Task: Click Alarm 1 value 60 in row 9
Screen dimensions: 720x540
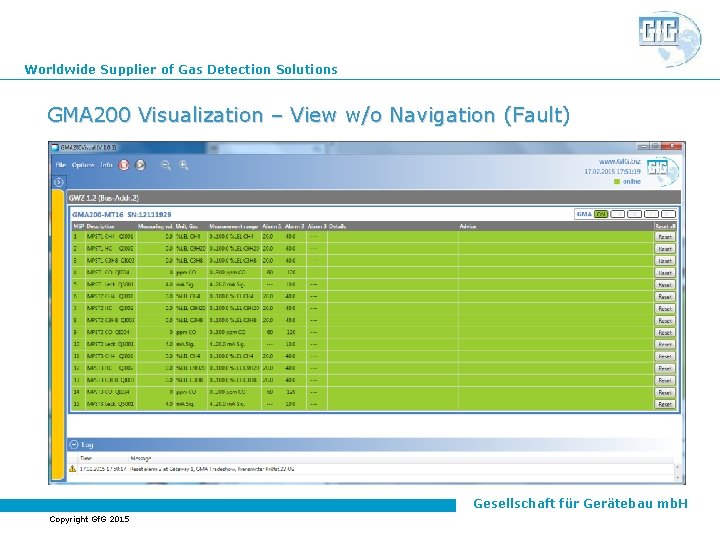Action: tap(270, 332)
